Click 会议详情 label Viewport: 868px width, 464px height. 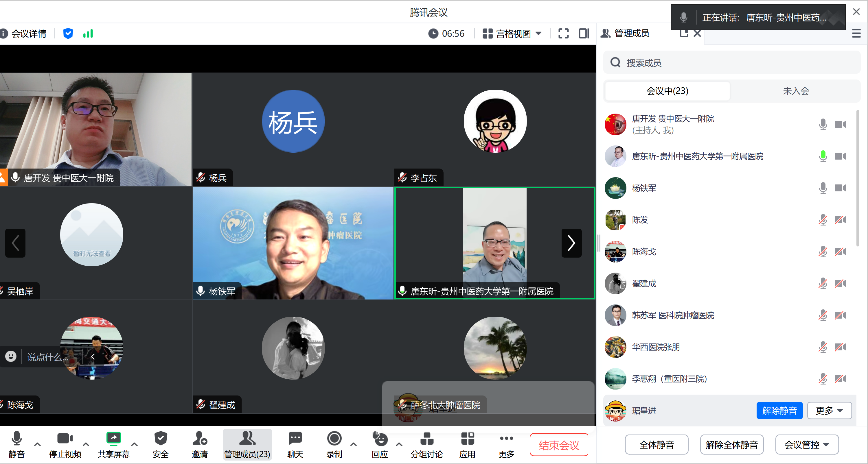(29, 34)
